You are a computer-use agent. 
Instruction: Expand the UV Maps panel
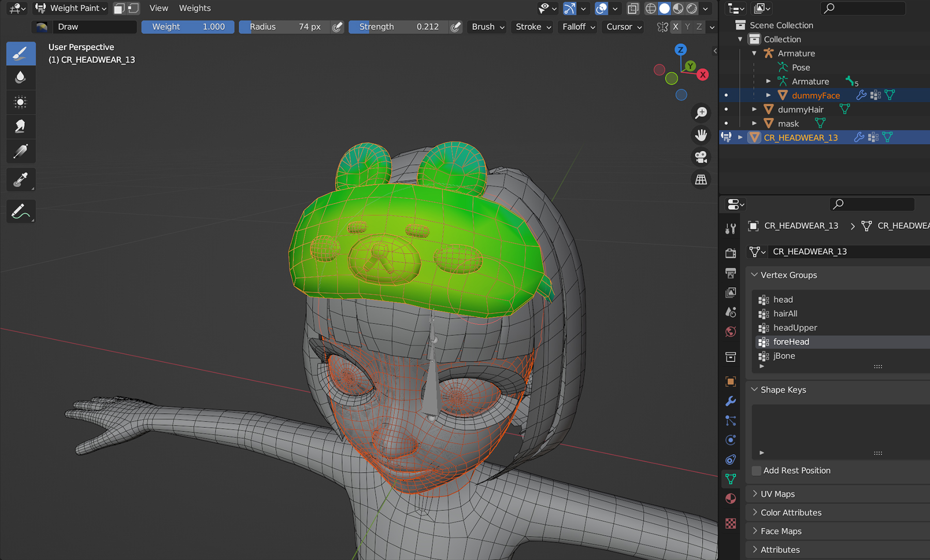coord(778,494)
